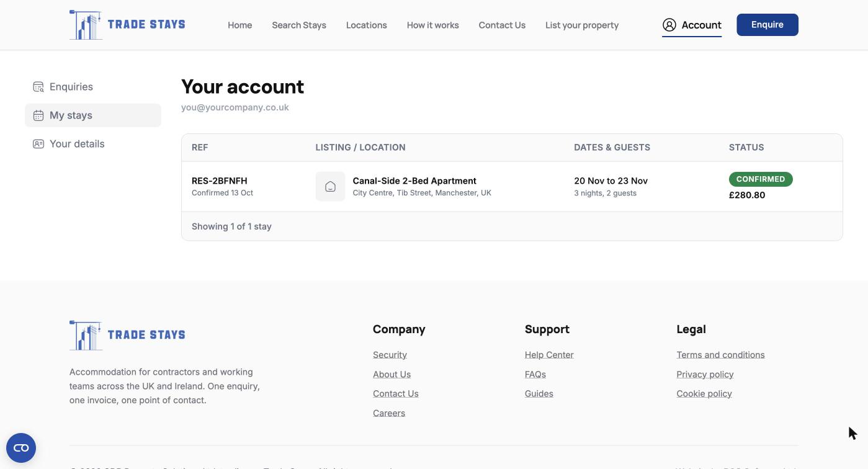Click the 20 Nov to 23 Nov dates
The height and width of the screenshot is (469, 868).
611,181
